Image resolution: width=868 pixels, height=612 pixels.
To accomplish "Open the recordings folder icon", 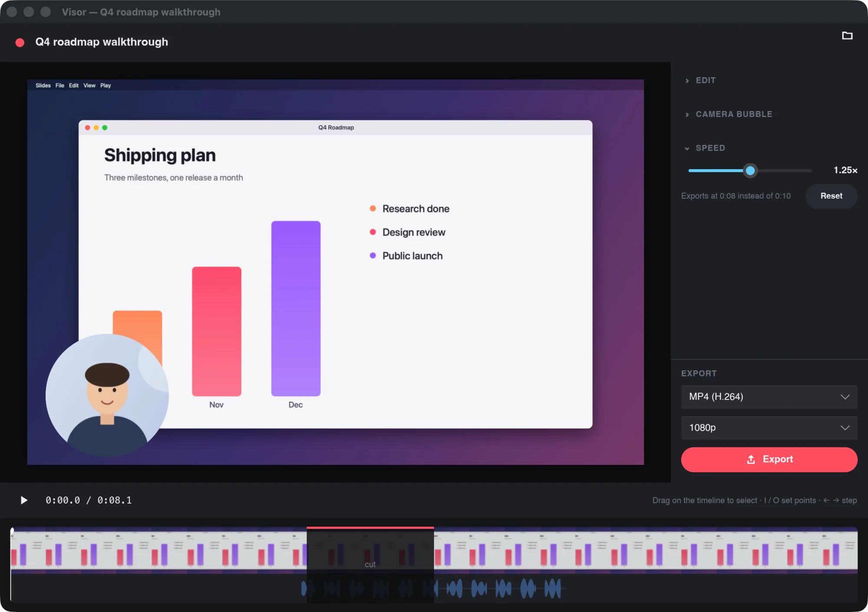I will pos(847,36).
